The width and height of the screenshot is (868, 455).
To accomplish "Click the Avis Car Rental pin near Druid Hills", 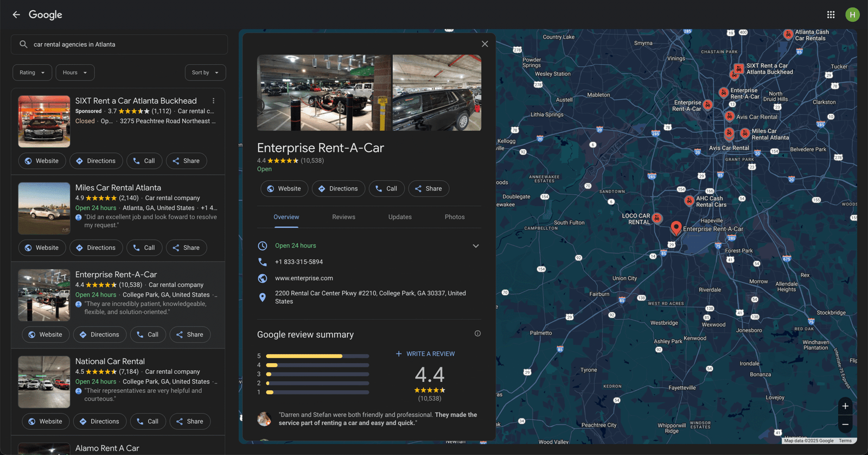I will pyautogui.click(x=730, y=116).
